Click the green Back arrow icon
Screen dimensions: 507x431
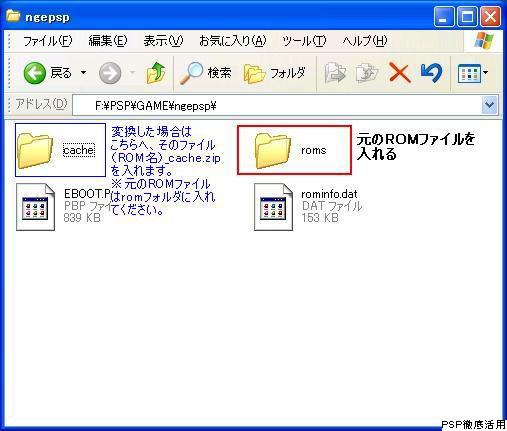click(x=34, y=73)
